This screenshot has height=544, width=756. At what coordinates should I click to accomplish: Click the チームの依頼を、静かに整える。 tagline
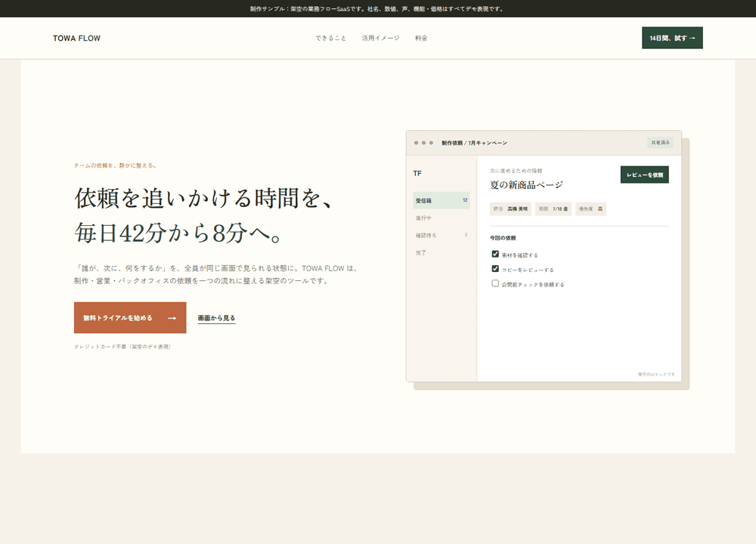[116, 165]
